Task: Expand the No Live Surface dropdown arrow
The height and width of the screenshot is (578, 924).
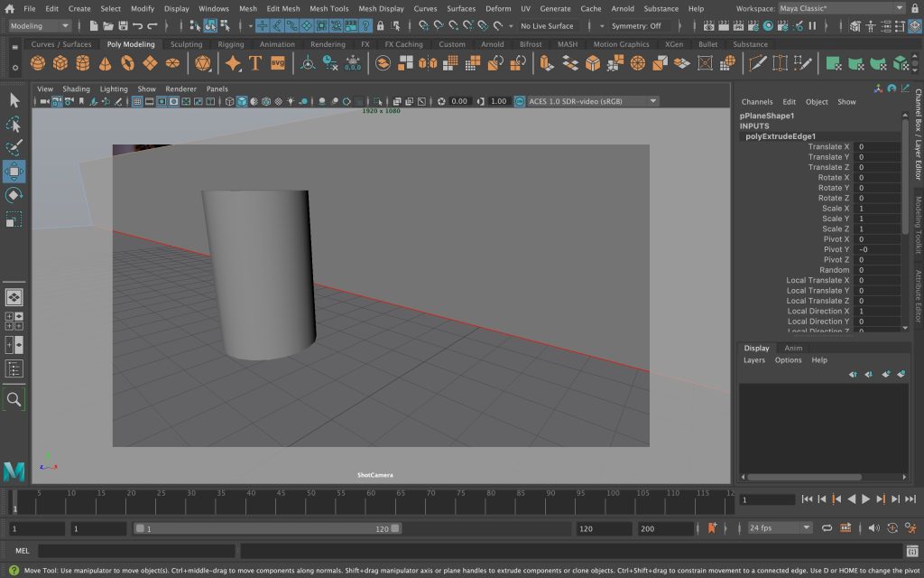Action: pos(511,26)
